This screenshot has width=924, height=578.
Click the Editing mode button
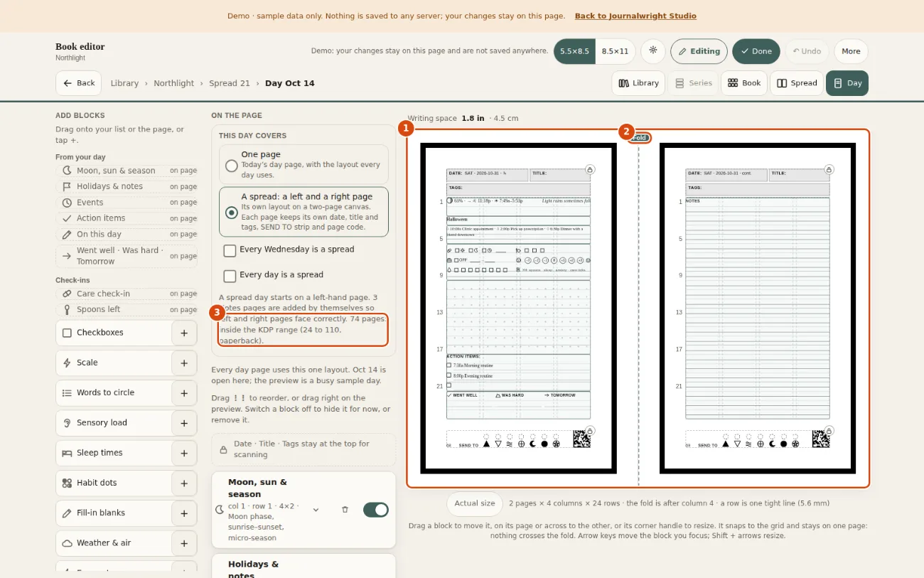tap(699, 51)
